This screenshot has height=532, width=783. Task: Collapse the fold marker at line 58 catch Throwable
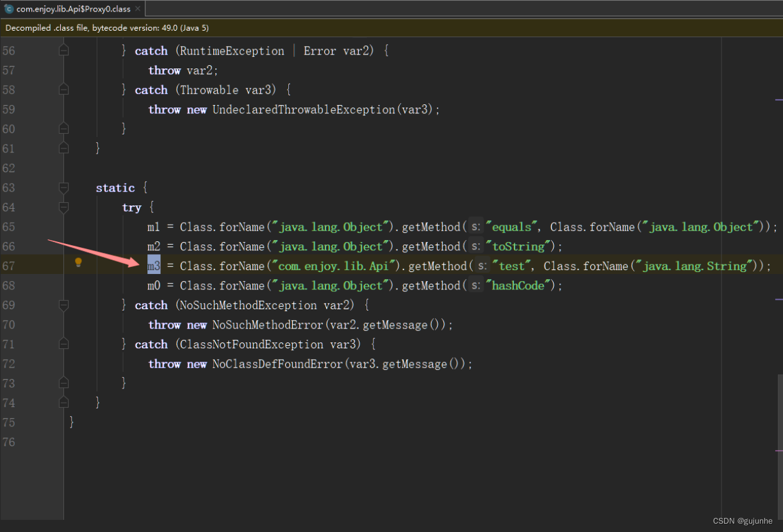63,90
